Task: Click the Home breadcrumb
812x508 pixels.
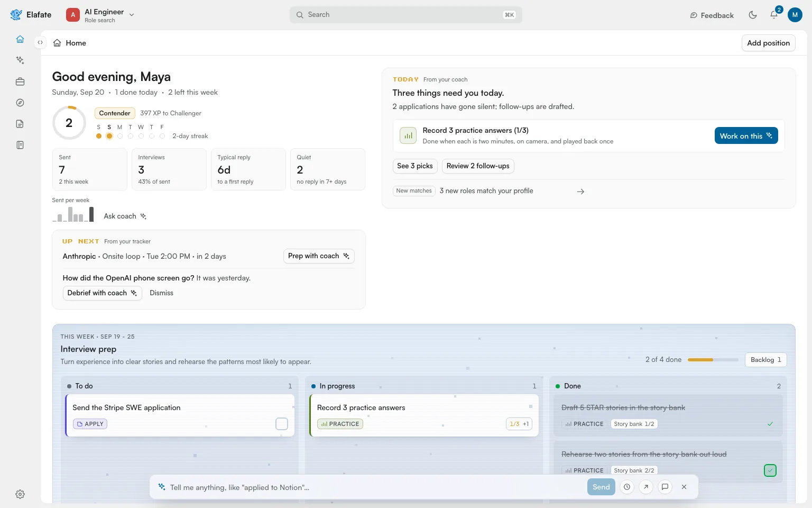Action: pos(70,43)
